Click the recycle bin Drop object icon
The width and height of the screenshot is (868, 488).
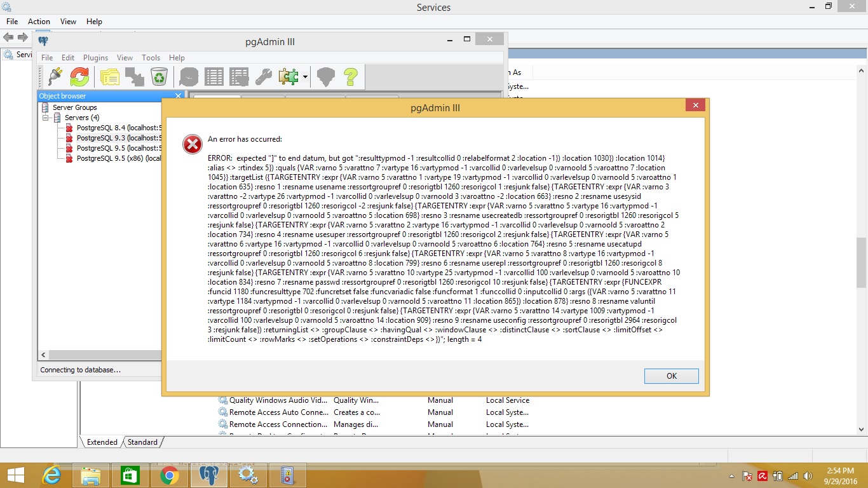click(159, 77)
